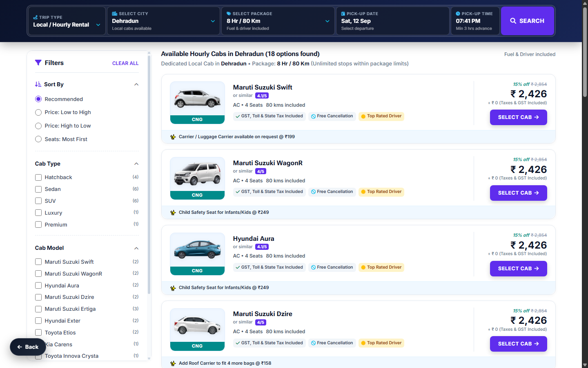The height and width of the screenshot is (368, 588).
Task: Tick the Maruti Suzuki WagonR model filter
Action: pos(38,274)
